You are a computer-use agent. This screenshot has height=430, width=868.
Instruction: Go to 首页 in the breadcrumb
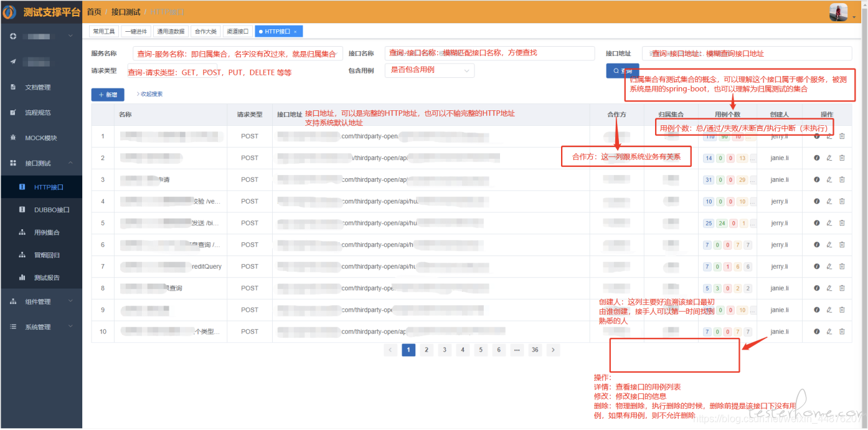(93, 12)
